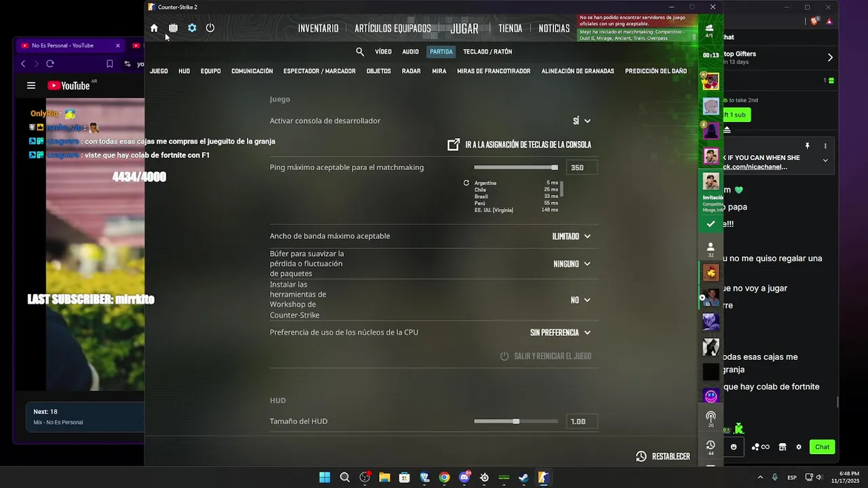Expand packet loss buffer dropdown showing NINGUNO
Image resolution: width=868 pixels, height=488 pixels.
(x=572, y=264)
